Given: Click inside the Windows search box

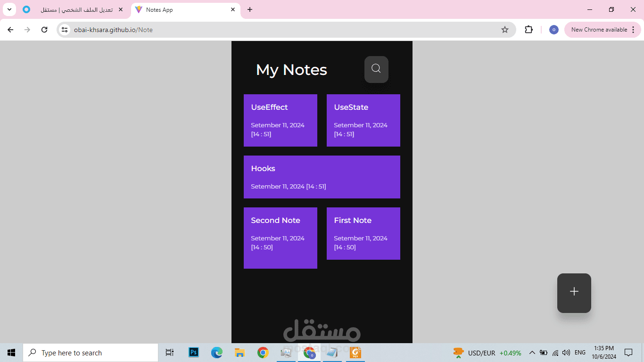Looking at the screenshot, I should (x=90, y=352).
